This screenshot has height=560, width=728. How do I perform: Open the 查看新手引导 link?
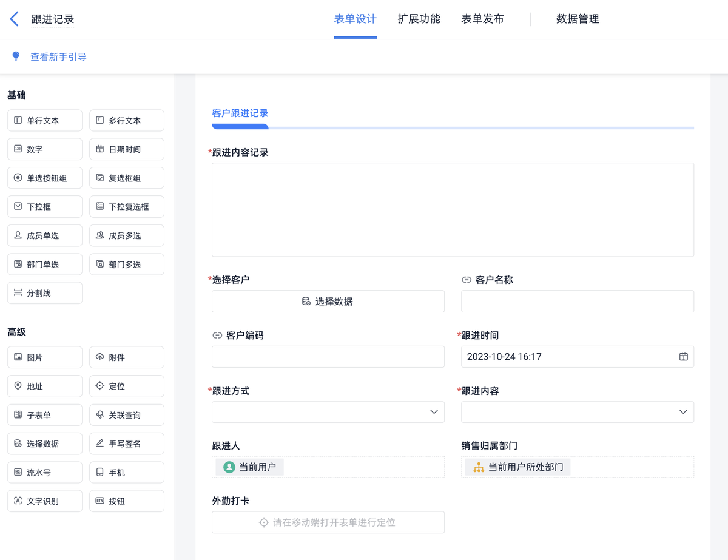point(58,57)
